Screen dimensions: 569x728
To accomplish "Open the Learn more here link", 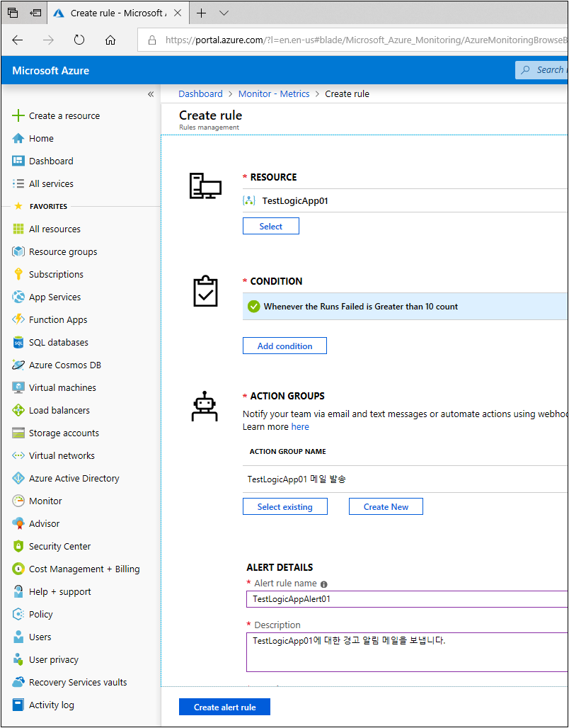I will (x=300, y=427).
